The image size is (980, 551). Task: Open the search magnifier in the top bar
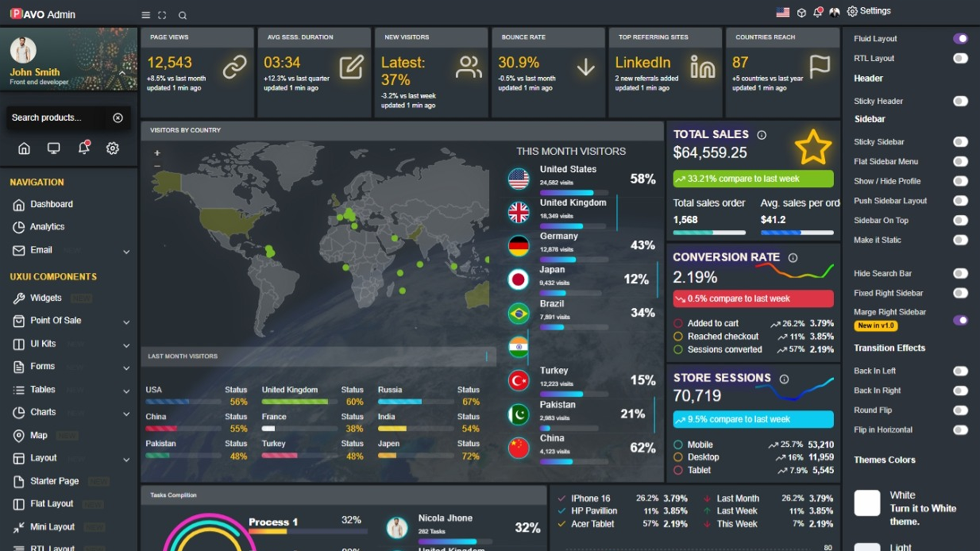182,15
